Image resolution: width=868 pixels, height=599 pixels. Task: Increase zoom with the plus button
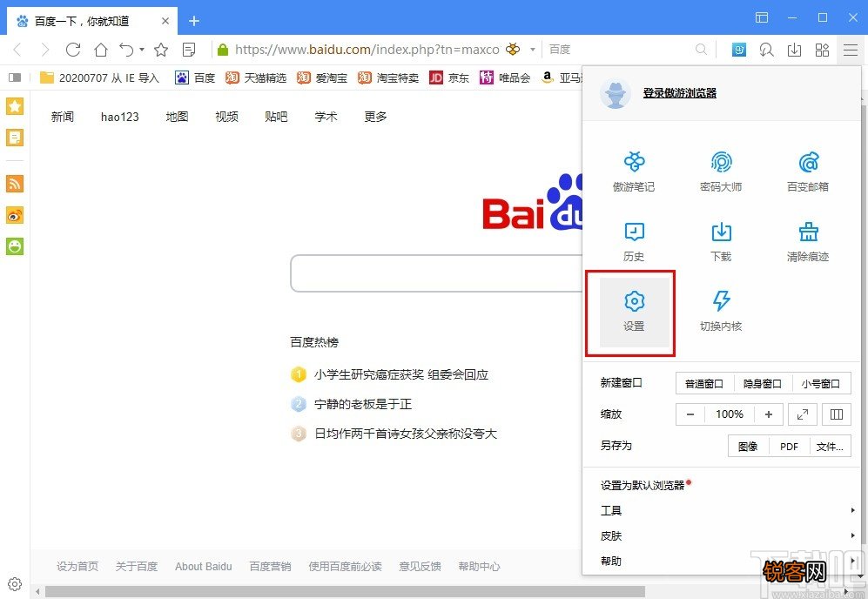click(x=769, y=414)
